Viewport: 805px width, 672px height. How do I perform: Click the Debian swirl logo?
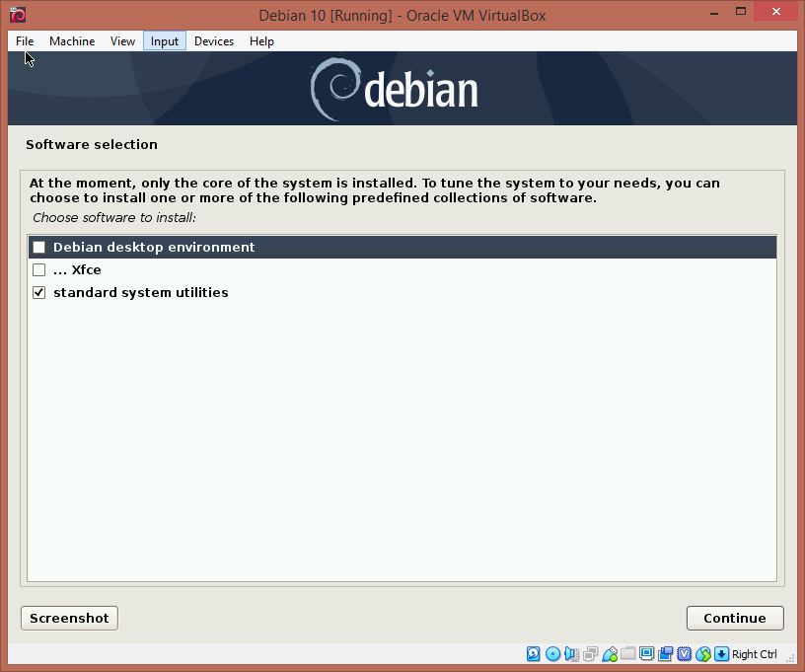335,89
